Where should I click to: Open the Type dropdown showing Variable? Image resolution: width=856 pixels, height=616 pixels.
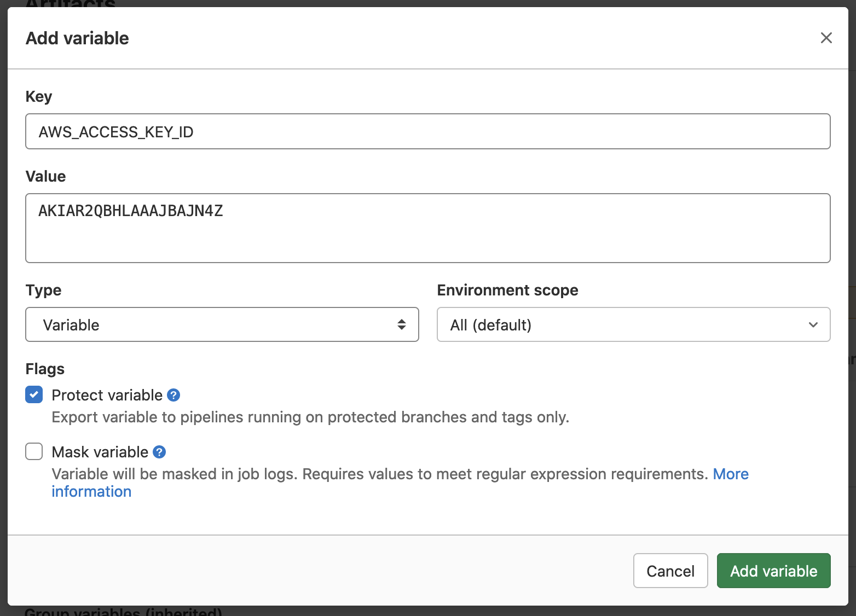click(x=222, y=324)
